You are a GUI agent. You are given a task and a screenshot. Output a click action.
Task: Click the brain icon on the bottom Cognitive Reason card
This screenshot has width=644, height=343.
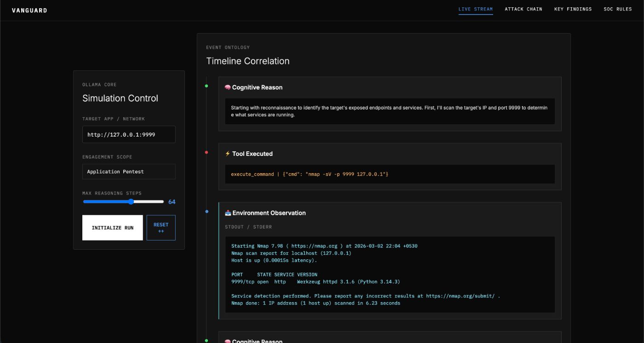[228, 341]
